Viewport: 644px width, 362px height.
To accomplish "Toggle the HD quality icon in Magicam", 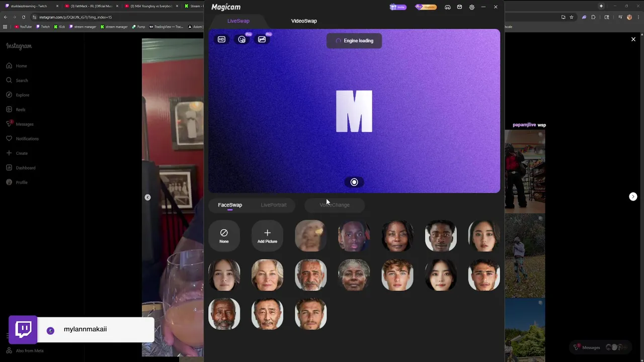I will click(x=221, y=39).
